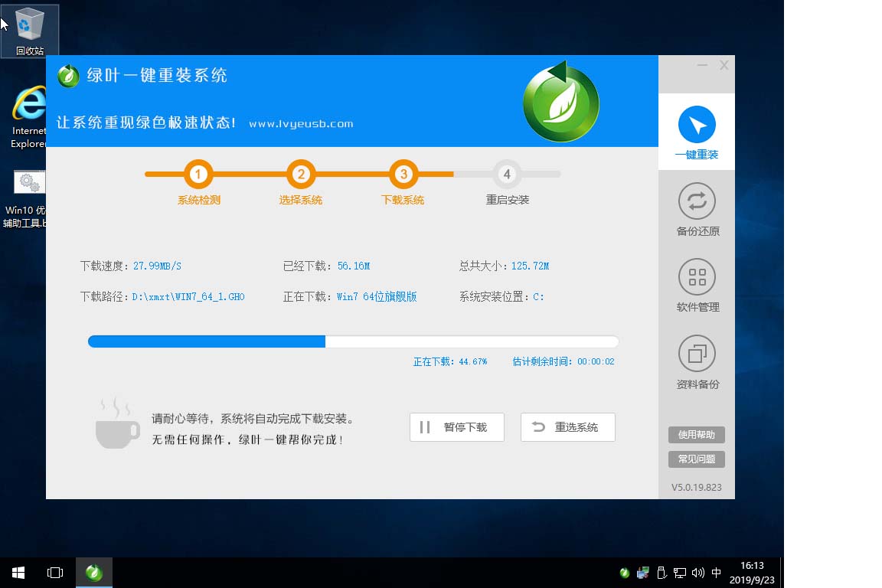
Task: Click the www.lvyeusb.com website text
Action: click(301, 124)
